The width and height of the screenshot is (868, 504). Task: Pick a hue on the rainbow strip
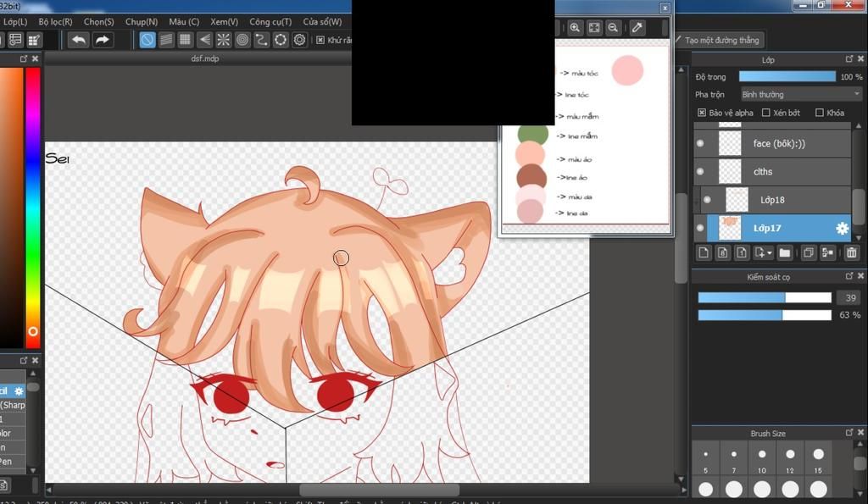(33, 208)
